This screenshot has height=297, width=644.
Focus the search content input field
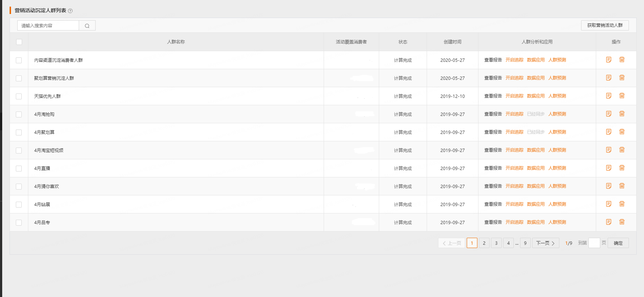tap(48, 26)
